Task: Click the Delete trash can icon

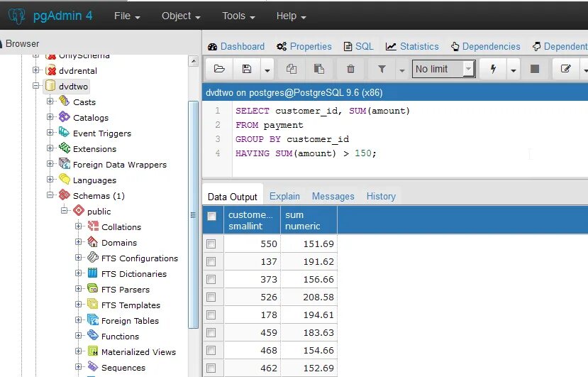Action: tap(350, 69)
